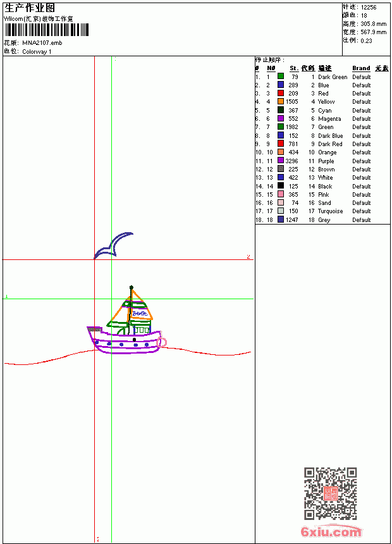Pick the Black color swatch in row 14

281,186
